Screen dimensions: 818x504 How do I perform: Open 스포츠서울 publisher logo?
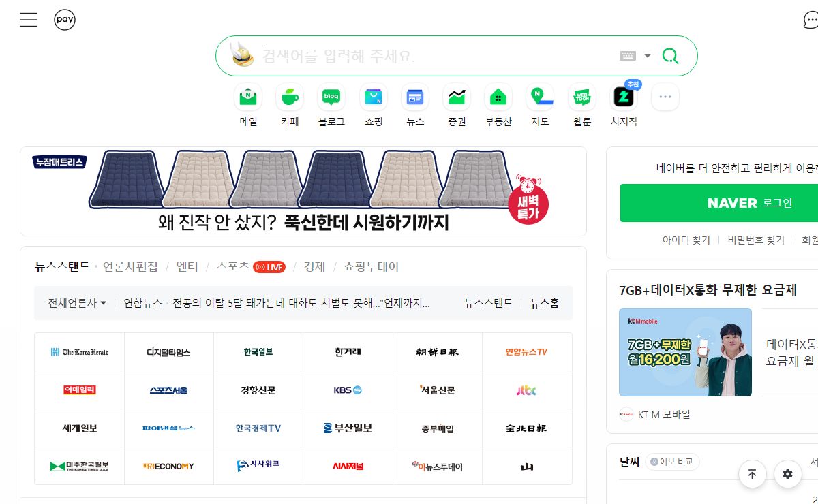coord(169,390)
